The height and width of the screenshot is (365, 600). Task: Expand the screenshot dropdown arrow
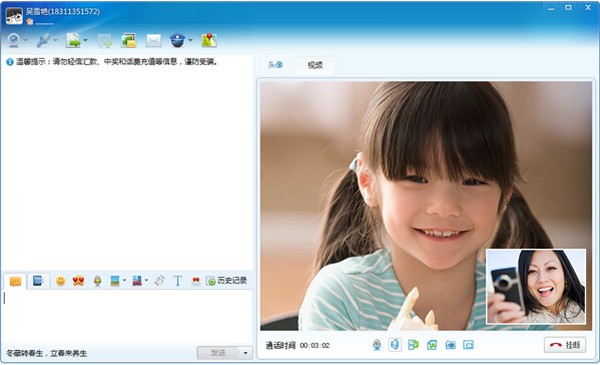147,281
